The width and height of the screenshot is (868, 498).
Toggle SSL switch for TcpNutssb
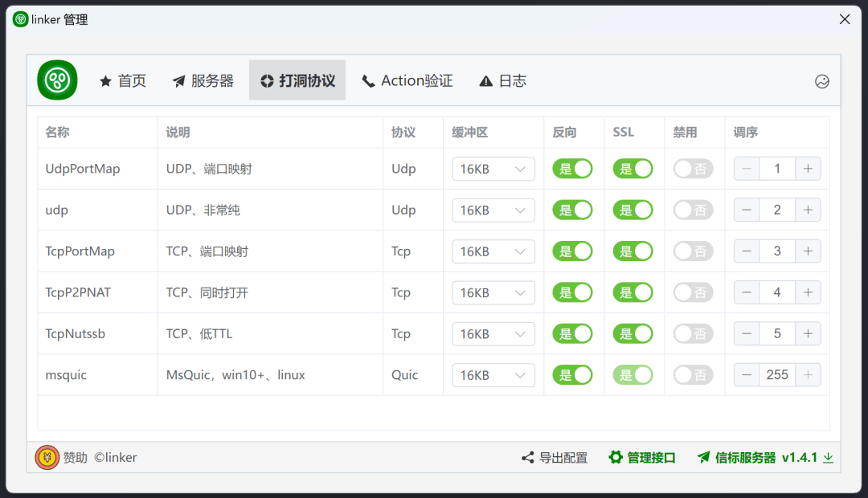click(x=633, y=333)
